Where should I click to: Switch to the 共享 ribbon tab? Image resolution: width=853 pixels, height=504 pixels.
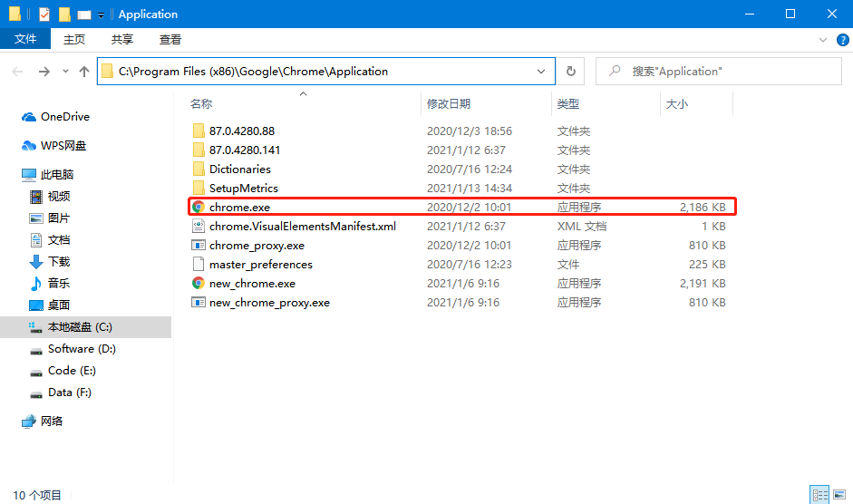coord(121,39)
